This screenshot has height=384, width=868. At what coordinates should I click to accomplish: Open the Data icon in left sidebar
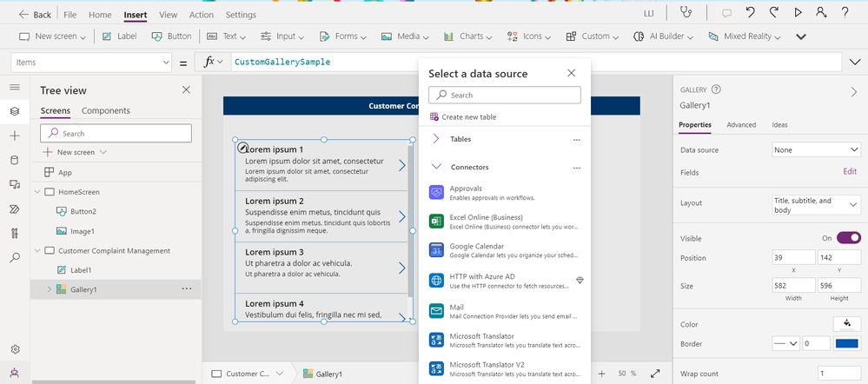click(15, 160)
